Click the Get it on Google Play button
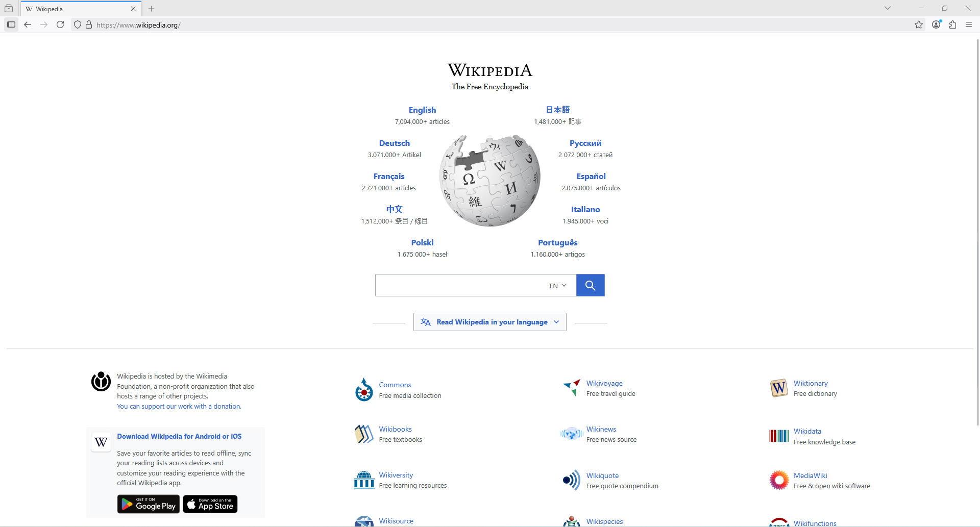 (149, 504)
